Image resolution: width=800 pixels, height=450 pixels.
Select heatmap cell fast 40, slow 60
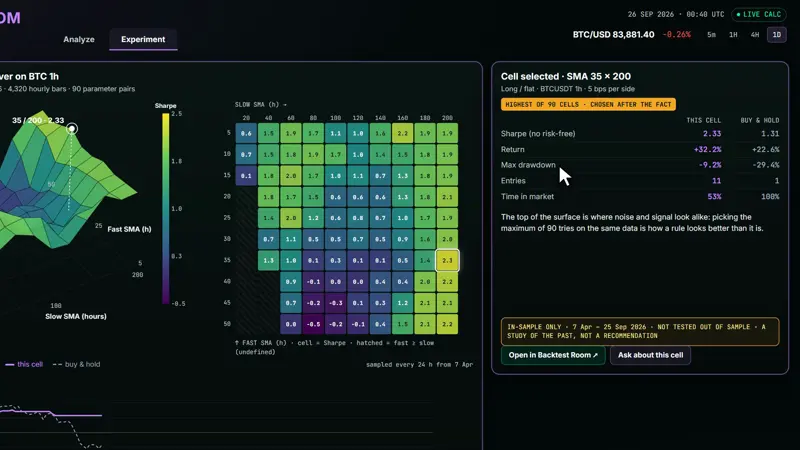(x=291, y=282)
